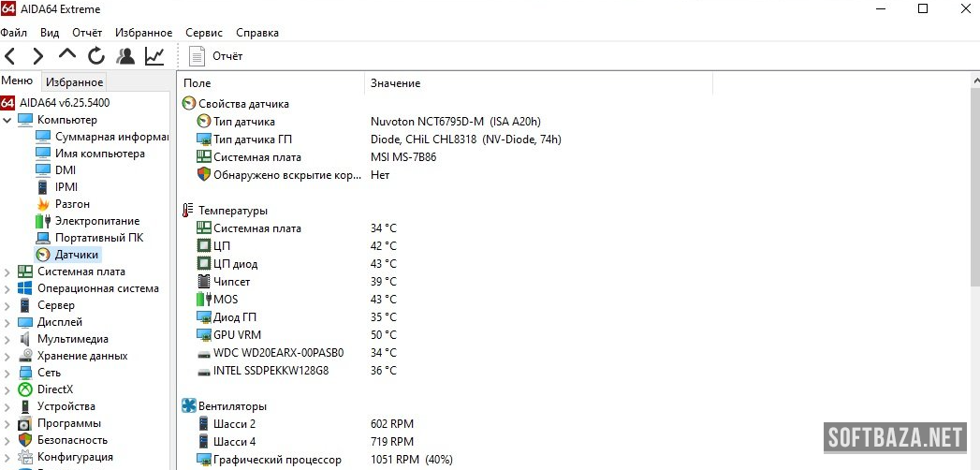
Task: Open the user profile toolbar icon
Action: [124, 56]
